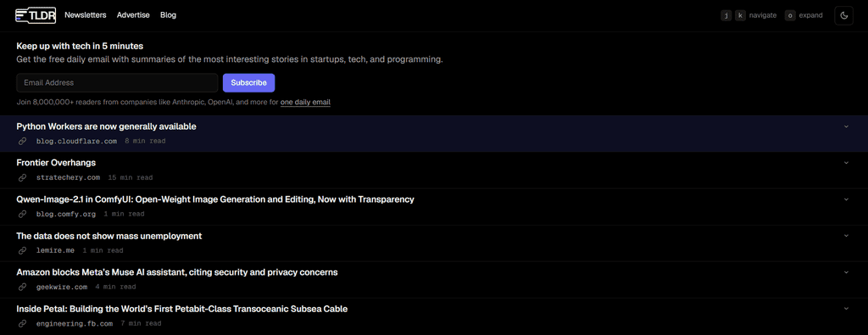Click link icon beside stratechery.com
868x335 pixels.
point(23,178)
